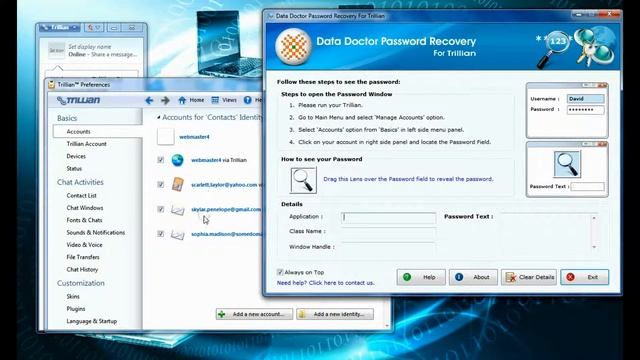Image resolution: width=640 pixels, height=360 pixels.
Task: Click the Password Text scroll up arrow
Action: [594, 218]
